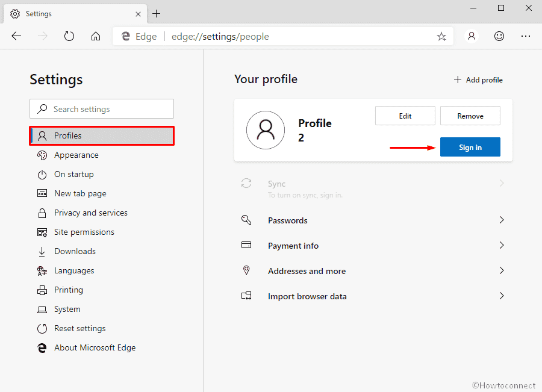
Task: Click the Sync row chevron
Action: 502,183
